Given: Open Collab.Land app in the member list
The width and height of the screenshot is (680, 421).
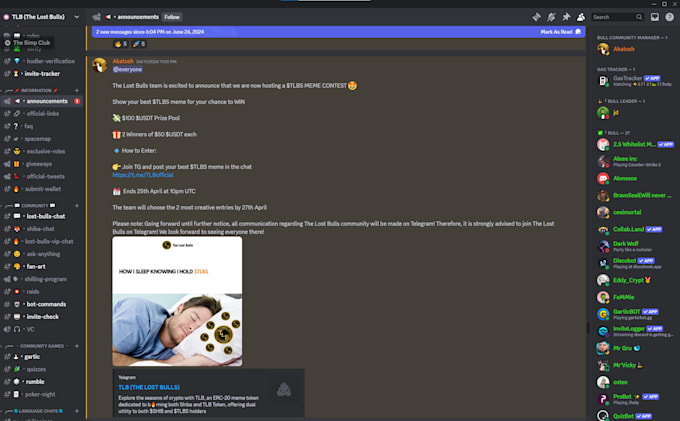Looking at the screenshot, I should point(635,229).
